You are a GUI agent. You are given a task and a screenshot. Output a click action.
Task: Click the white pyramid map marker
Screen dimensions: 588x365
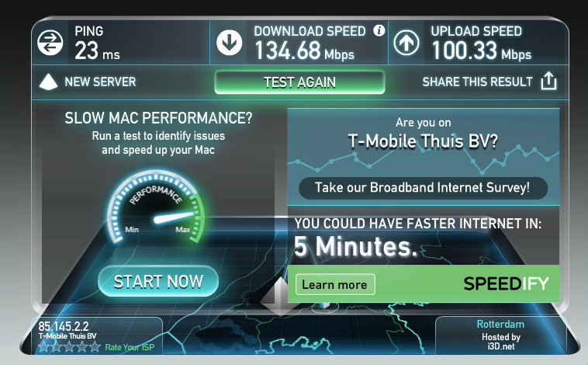279,297
